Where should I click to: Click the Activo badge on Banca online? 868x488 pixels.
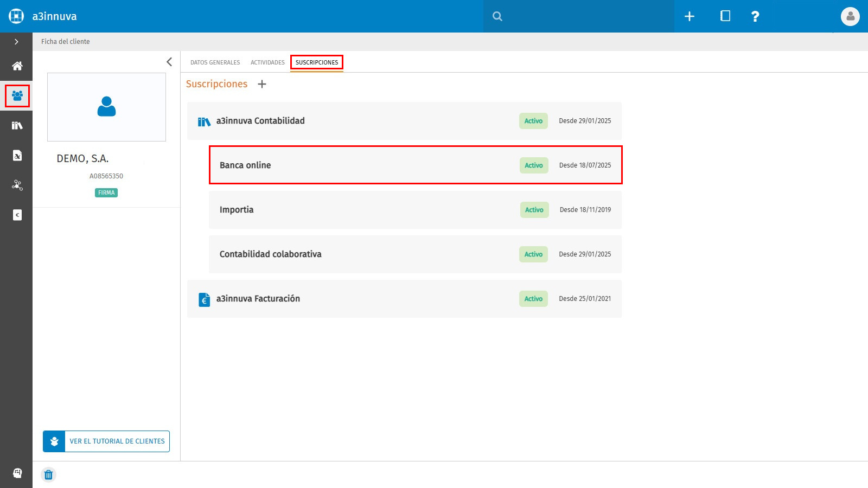click(x=534, y=165)
